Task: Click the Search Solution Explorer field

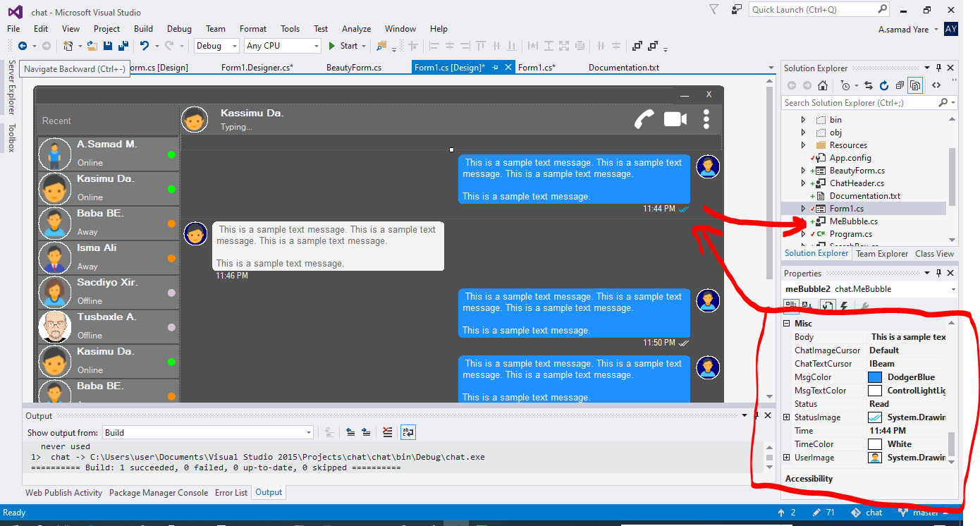Action: (x=860, y=103)
